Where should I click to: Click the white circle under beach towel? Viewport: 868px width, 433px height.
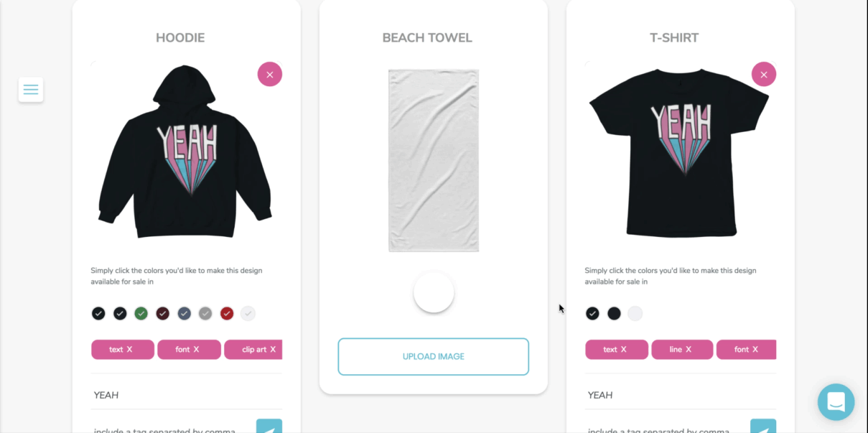click(434, 292)
